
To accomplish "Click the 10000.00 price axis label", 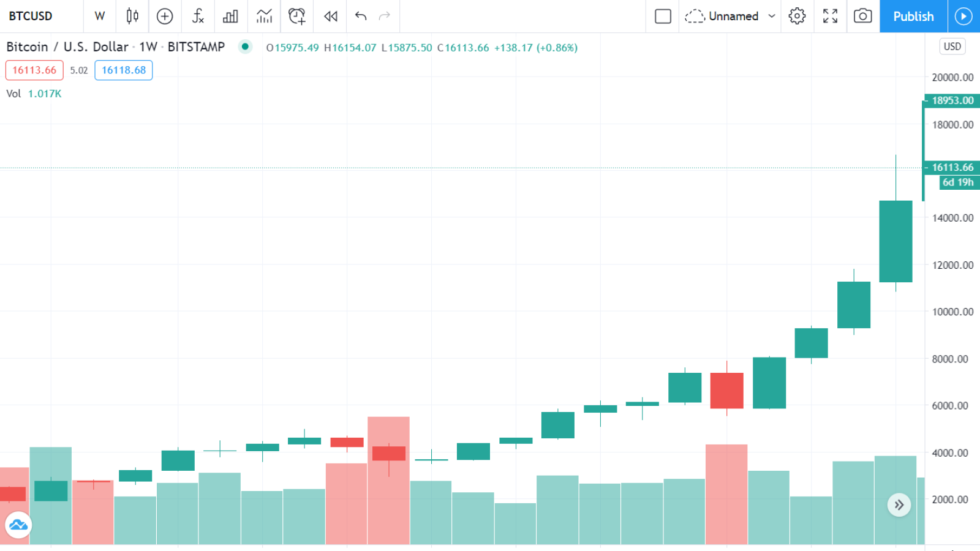I will (952, 312).
